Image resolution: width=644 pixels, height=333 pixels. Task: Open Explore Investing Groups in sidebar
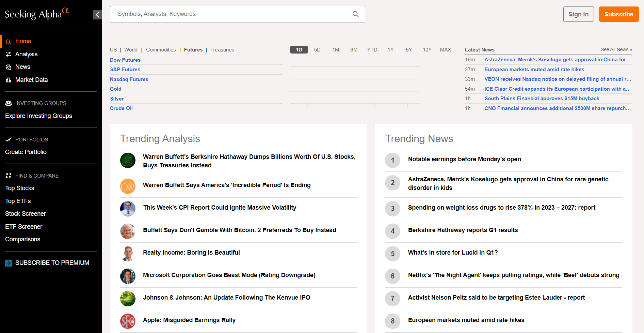point(38,116)
